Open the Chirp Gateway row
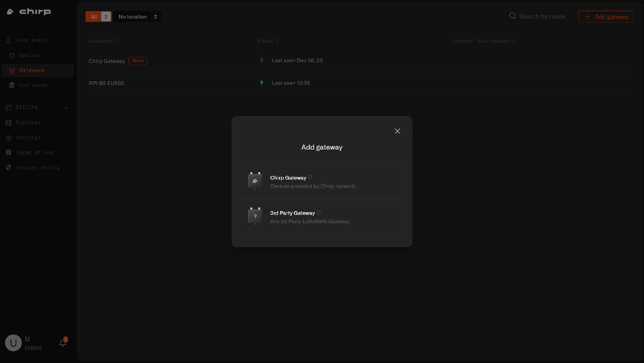 tap(360, 60)
